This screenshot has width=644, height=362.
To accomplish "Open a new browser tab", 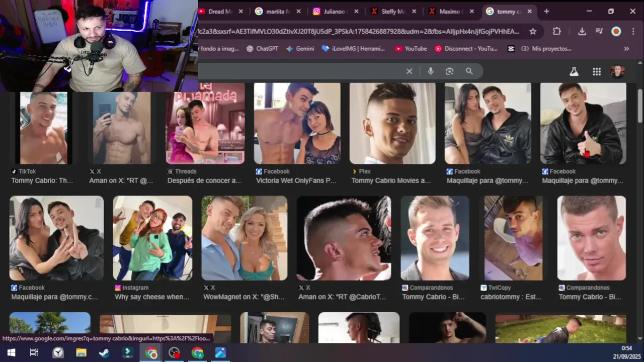I will [546, 11].
